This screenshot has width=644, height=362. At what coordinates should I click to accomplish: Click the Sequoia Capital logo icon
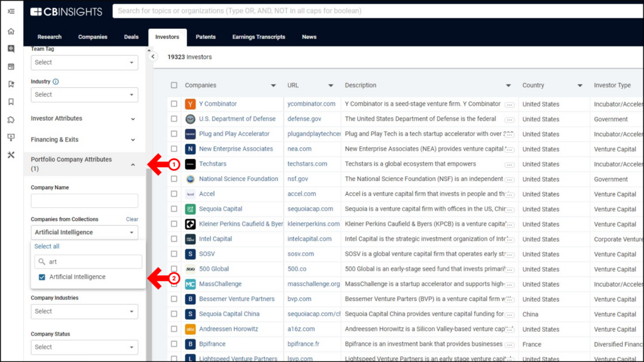tap(190, 209)
